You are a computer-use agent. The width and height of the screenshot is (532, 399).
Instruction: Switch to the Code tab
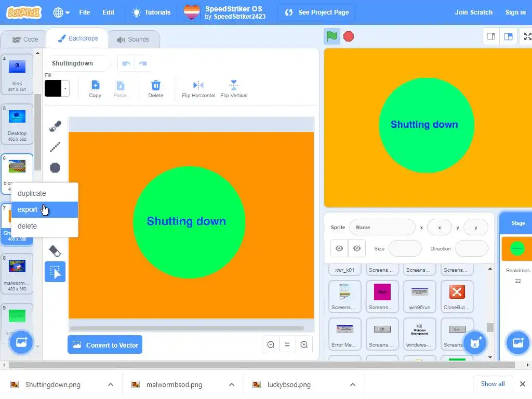24,39
